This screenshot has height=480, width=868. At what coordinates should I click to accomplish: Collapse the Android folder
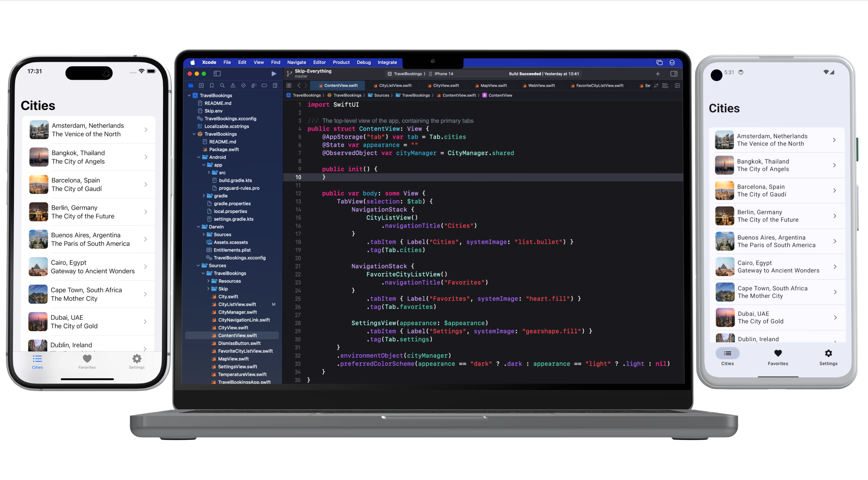click(199, 157)
